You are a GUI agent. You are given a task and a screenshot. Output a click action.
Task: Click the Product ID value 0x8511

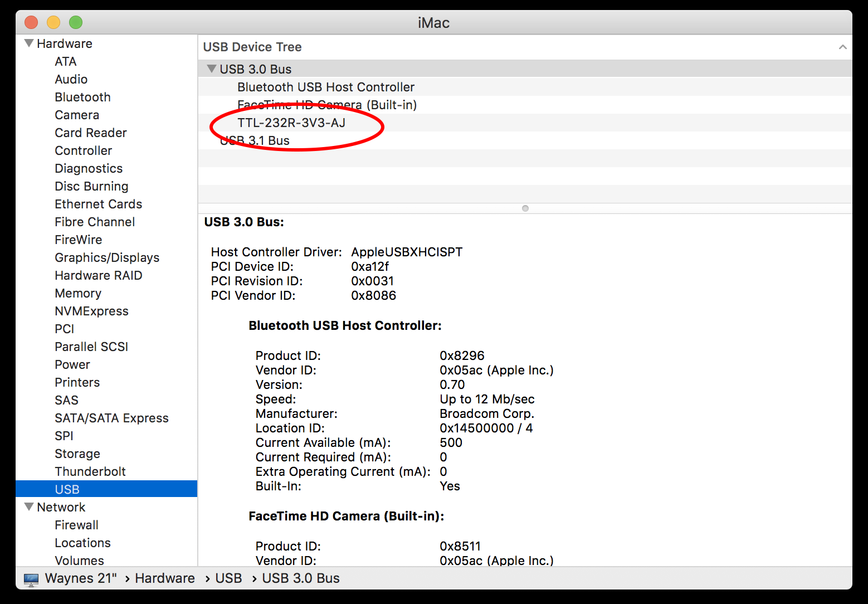460,546
